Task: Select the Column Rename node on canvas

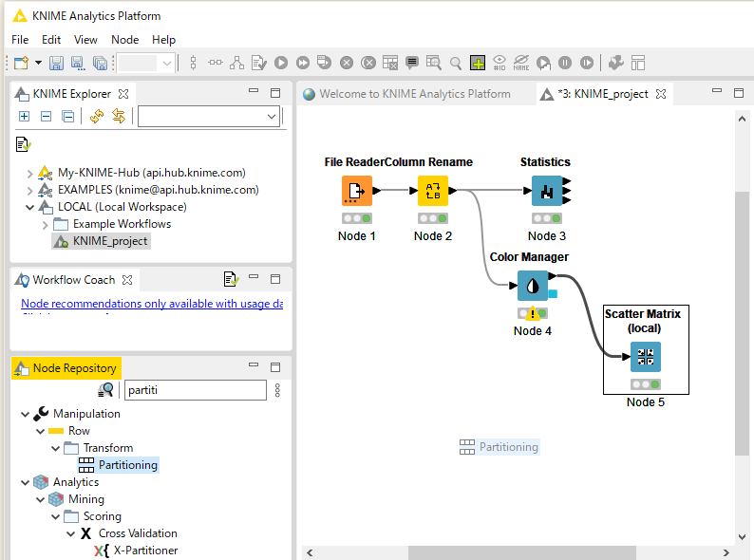Action: click(433, 191)
